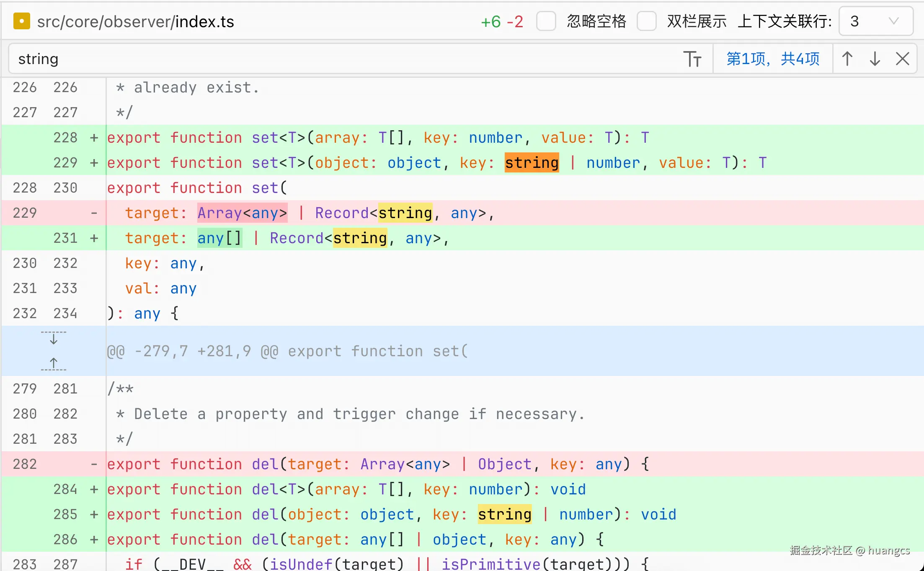924x571 pixels.
Task: Click the yellow modified-file status icon
Action: pyautogui.click(x=22, y=21)
